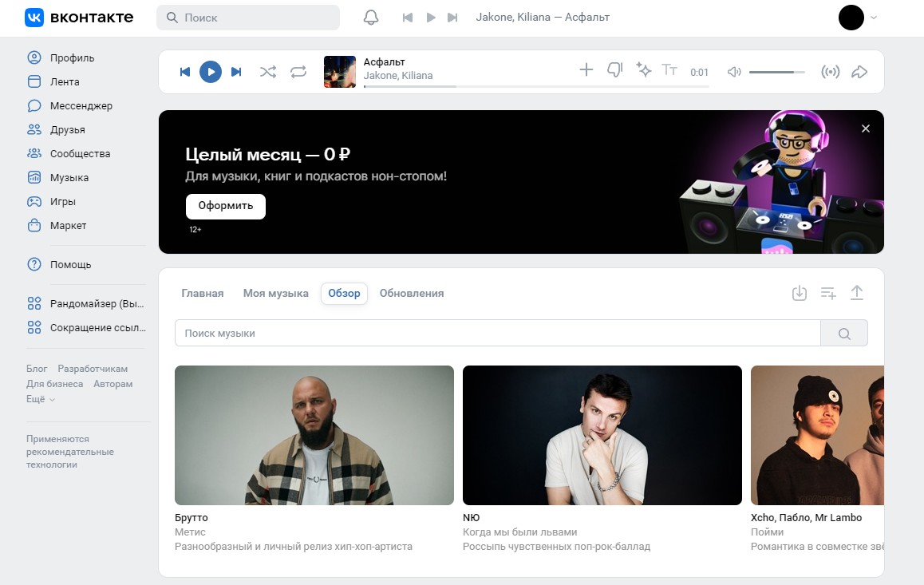Open notifications bell in header
This screenshot has height=585, width=924.
coord(371,18)
